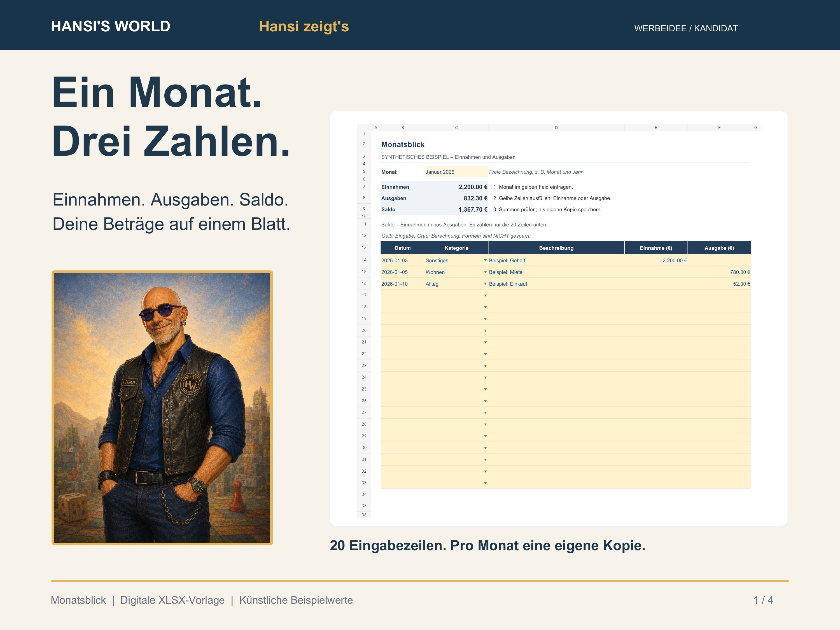Select the 'Ausgabe (€)' column header
The width and height of the screenshot is (840, 630).
point(719,248)
